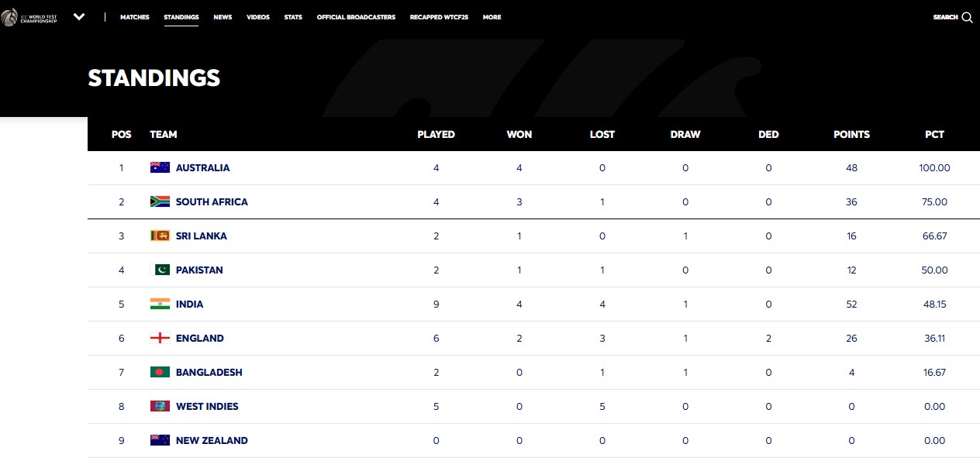Expand the chevron dropdown beside the logo

[x=79, y=17]
